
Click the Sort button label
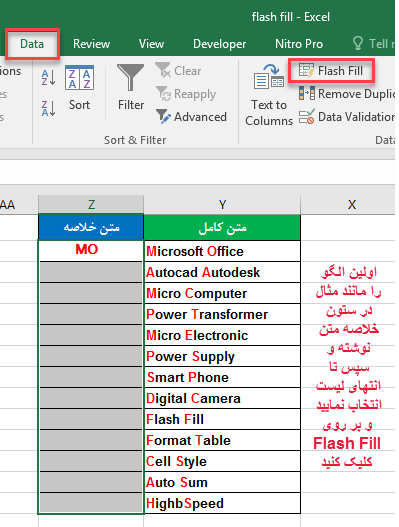coord(79,105)
